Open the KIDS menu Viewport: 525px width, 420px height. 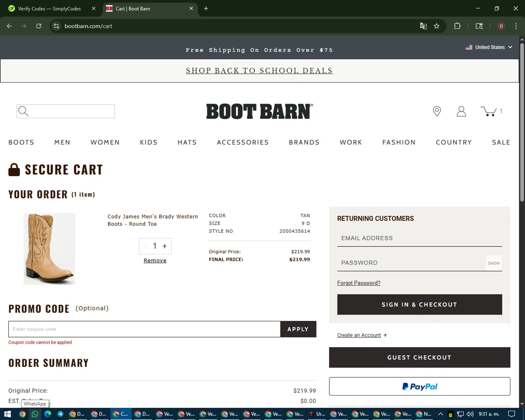[149, 142]
